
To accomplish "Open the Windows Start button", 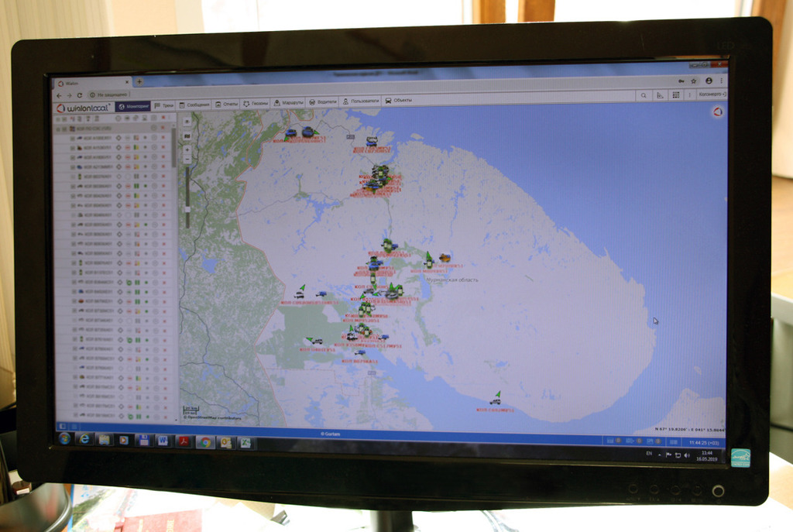I will (x=64, y=438).
